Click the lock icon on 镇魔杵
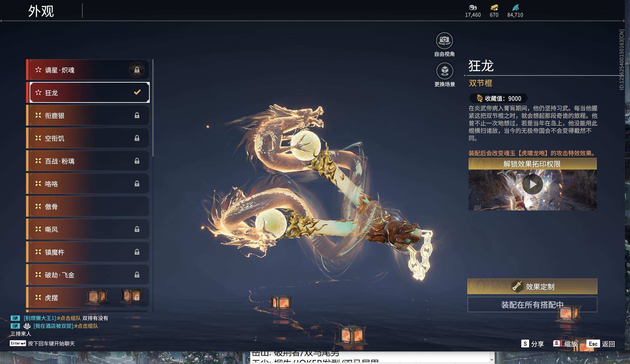This screenshot has height=364, width=630. [137, 252]
